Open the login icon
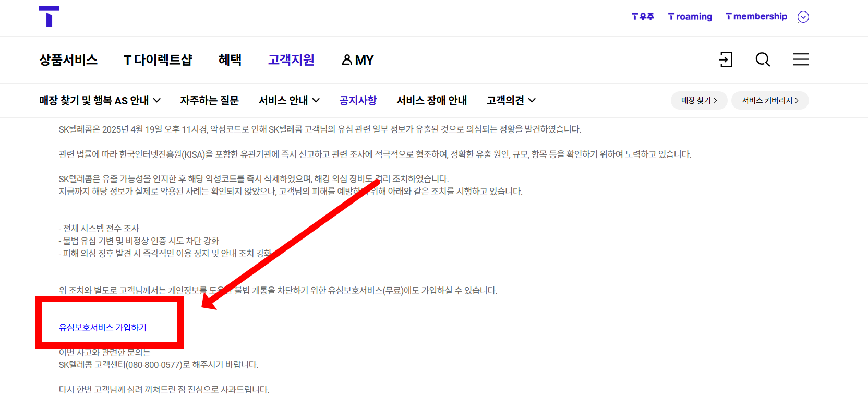Image resolution: width=868 pixels, height=406 pixels. pyautogui.click(x=726, y=59)
